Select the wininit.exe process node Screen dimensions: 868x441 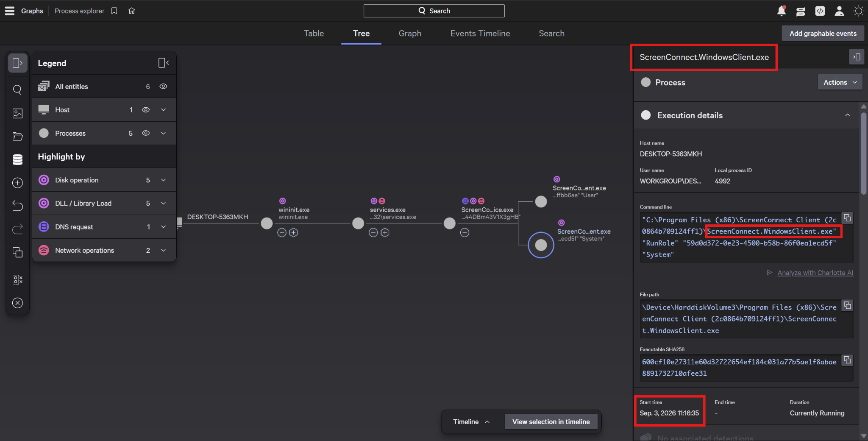267,223
